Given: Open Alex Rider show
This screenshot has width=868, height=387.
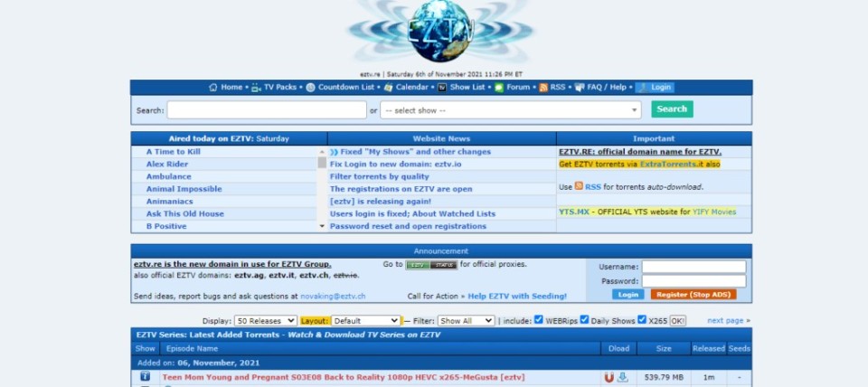Looking at the screenshot, I should [x=167, y=165].
